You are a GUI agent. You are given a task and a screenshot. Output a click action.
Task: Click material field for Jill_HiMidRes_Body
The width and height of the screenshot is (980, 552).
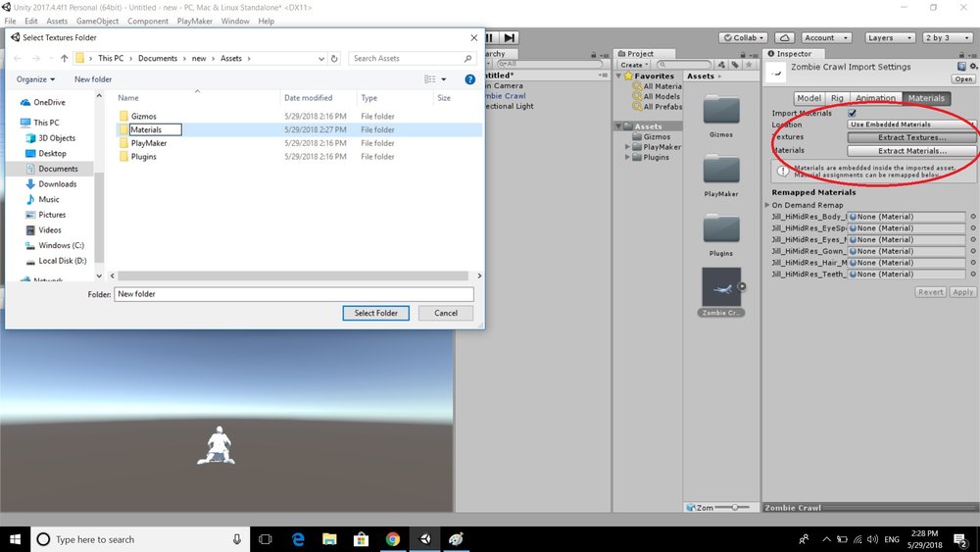click(906, 217)
